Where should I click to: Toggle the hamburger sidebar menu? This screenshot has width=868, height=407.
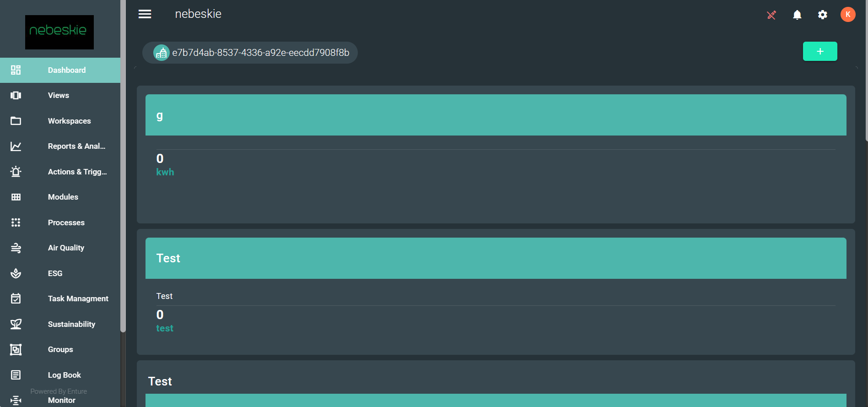pyautogui.click(x=145, y=14)
